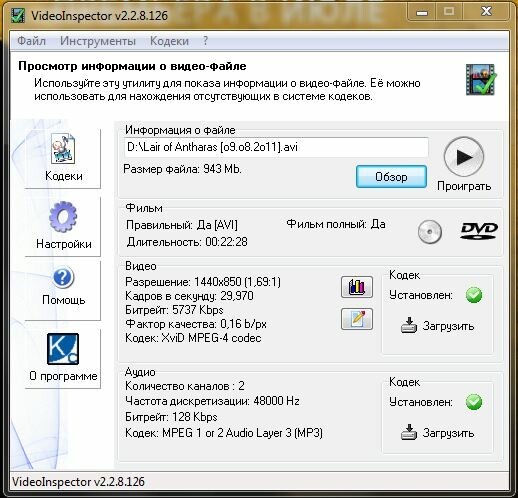Click the edit notepad pencil icon
Image resolution: width=518 pixels, height=498 pixels.
pos(357,319)
